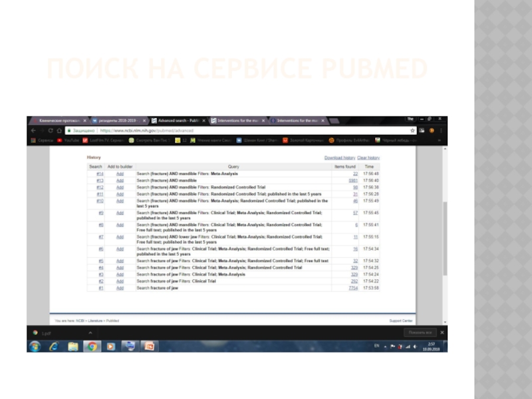The image size is (532, 399).
Task: Open the Windows Start button
Action: [x=35, y=346]
